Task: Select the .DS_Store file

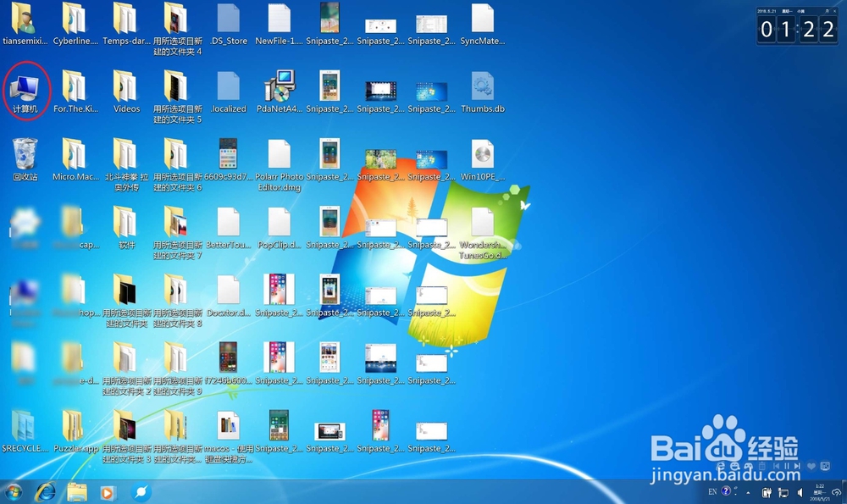Action: click(229, 24)
